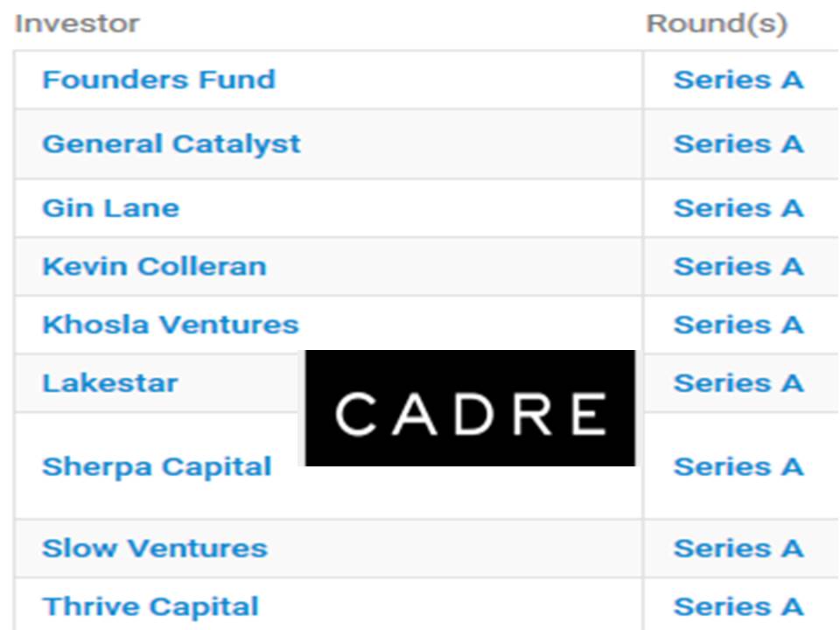The width and height of the screenshot is (840, 630).
Task: Open the Sherpa Capital investor link
Action: click(x=157, y=467)
